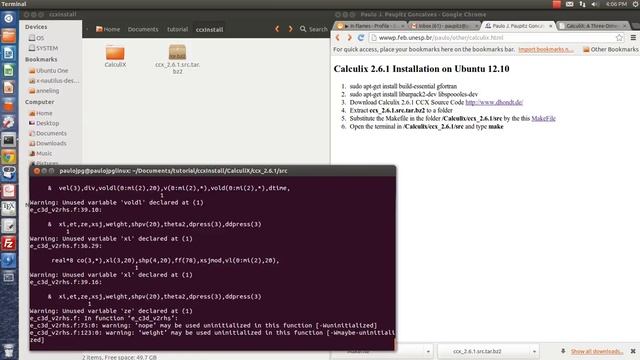Open Chrome's hamburger menu
640x360 pixels.
pos(633,38)
